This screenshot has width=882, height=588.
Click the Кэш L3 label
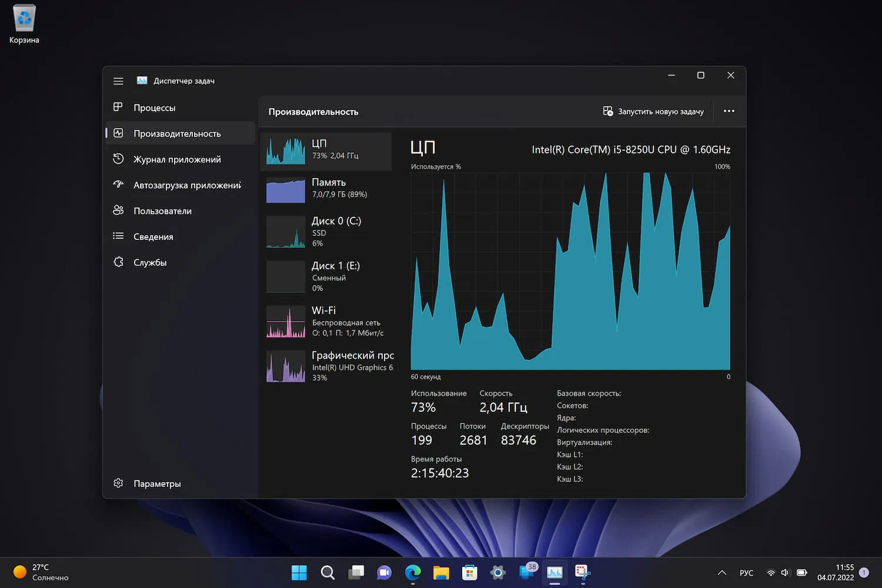tap(570, 479)
